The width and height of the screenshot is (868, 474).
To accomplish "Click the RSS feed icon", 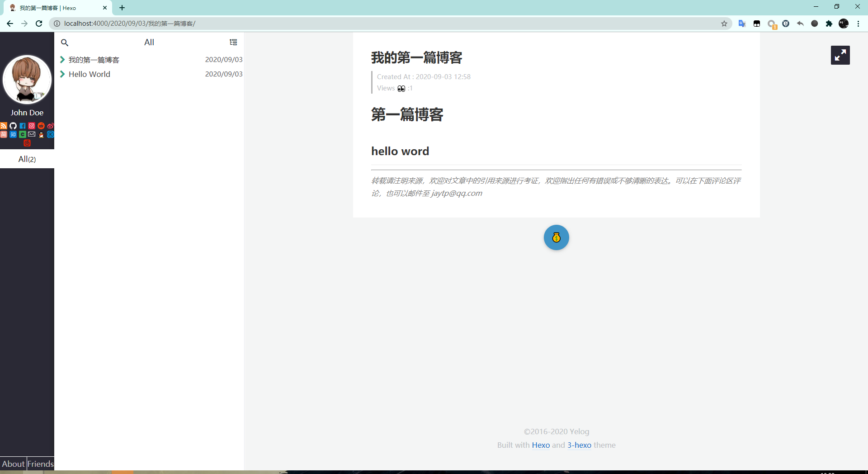I will (x=4, y=126).
